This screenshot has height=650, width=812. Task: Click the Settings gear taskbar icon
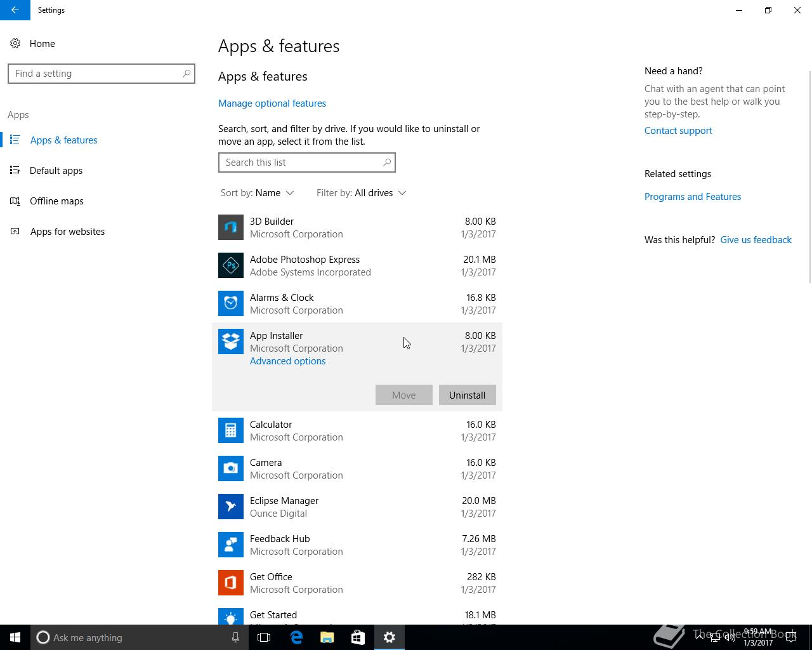pyautogui.click(x=389, y=637)
